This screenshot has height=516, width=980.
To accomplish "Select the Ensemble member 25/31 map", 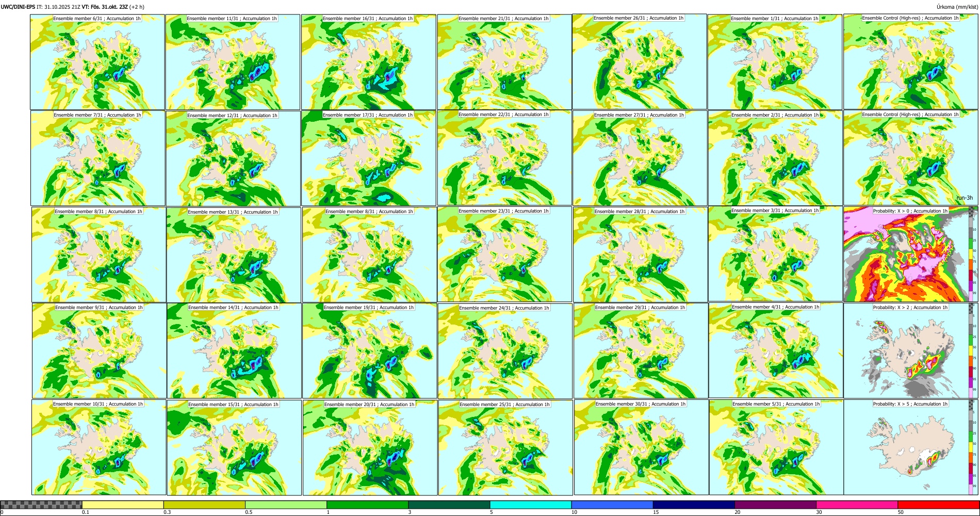I will [505, 447].
